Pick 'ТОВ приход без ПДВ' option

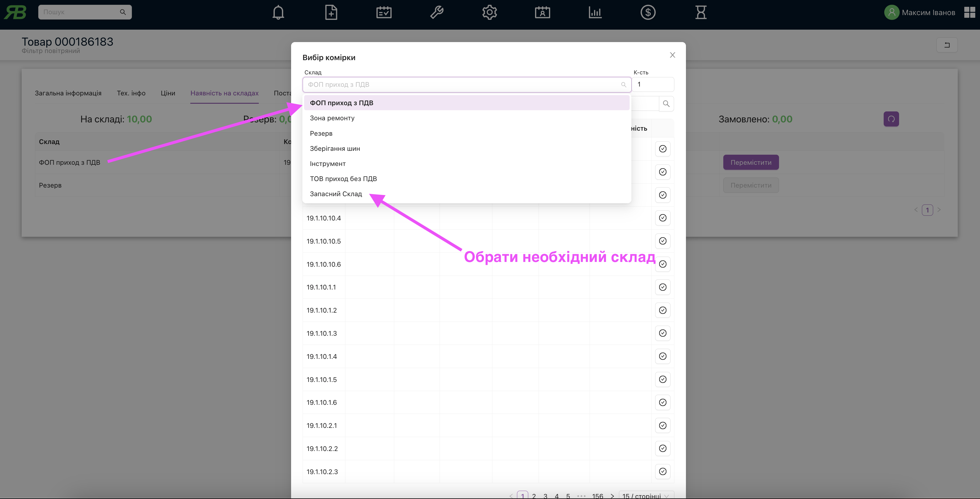click(x=343, y=179)
